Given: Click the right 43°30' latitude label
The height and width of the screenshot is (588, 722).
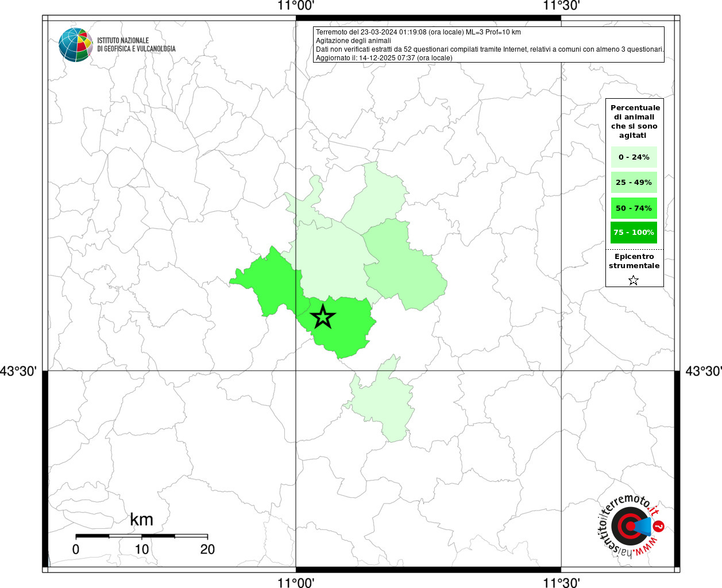Looking at the screenshot, I should pyautogui.click(x=703, y=371).
